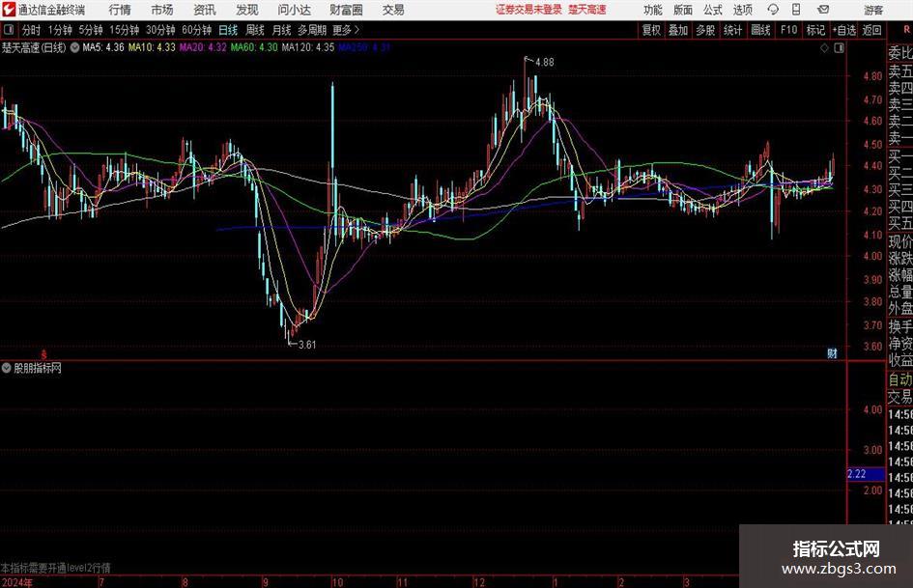913x588 pixels.
Task: Click the 画线 drawing tools button
Action: pos(760,30)
